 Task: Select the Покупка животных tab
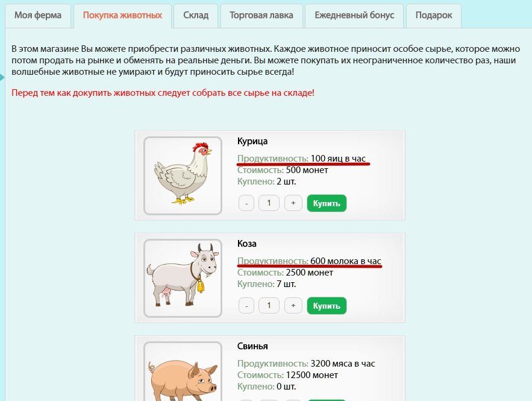(x=122, y=16)
